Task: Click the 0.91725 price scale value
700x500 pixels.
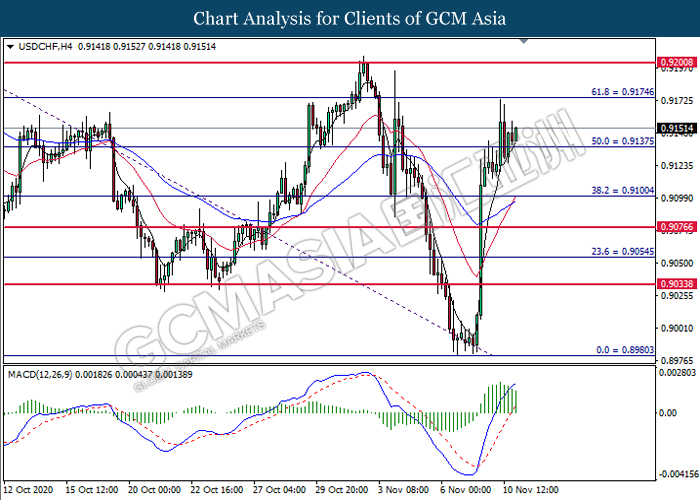Action: (677, 101)
